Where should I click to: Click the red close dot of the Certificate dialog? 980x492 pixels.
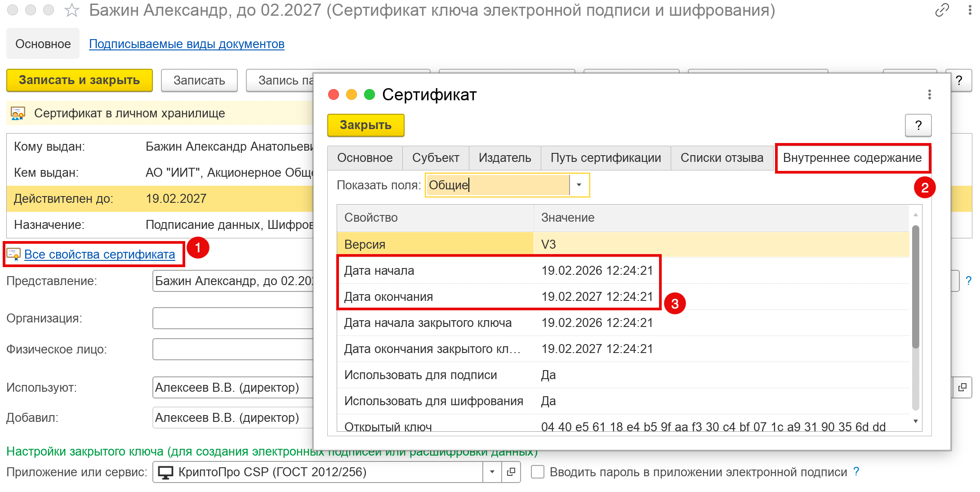pyautogui.click(x=334, y=94)
